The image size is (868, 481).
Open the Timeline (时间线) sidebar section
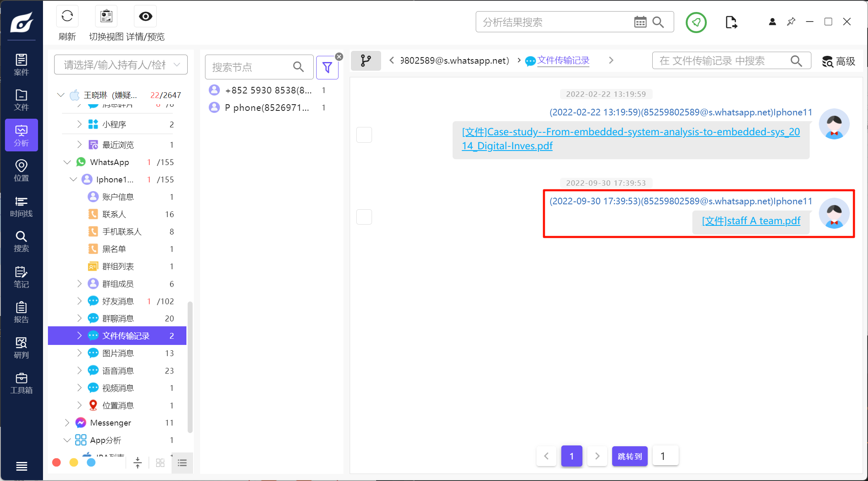click(x=21, y=206)
